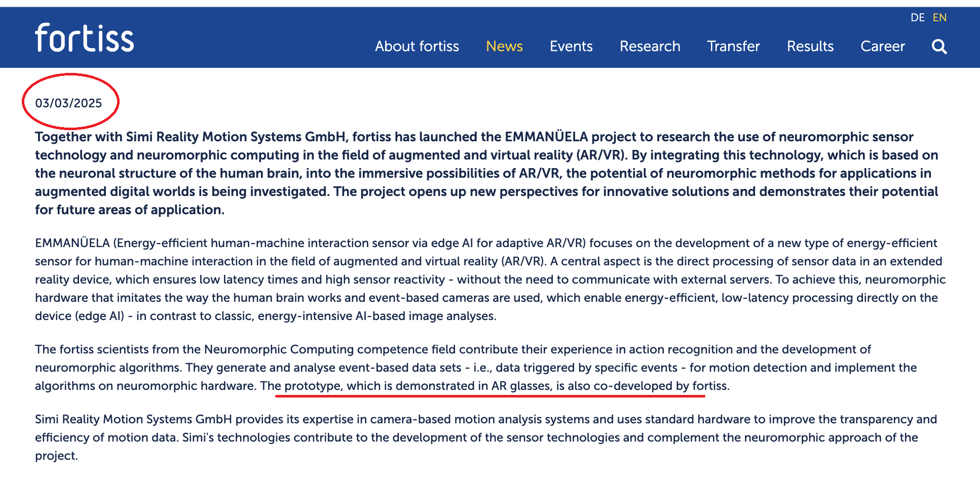
Task: Open the Transfer menu item
Action: [733, 47]
